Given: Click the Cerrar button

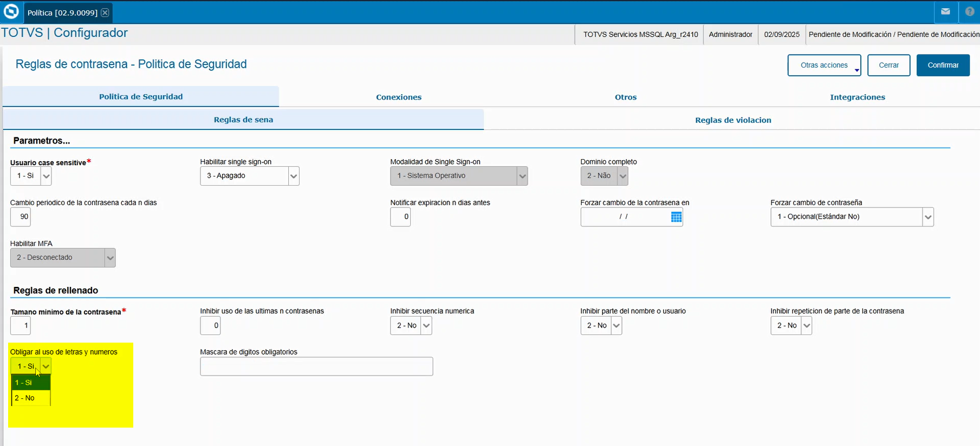Looking at the screenshot, I should pos(888,65).
